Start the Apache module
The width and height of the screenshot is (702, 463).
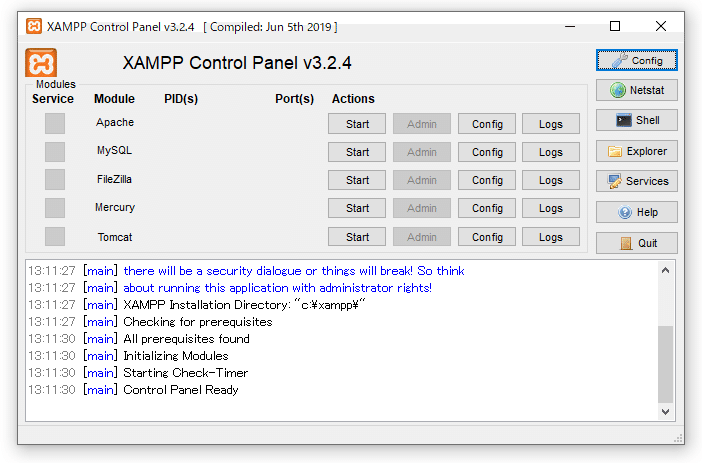[357, 124]
